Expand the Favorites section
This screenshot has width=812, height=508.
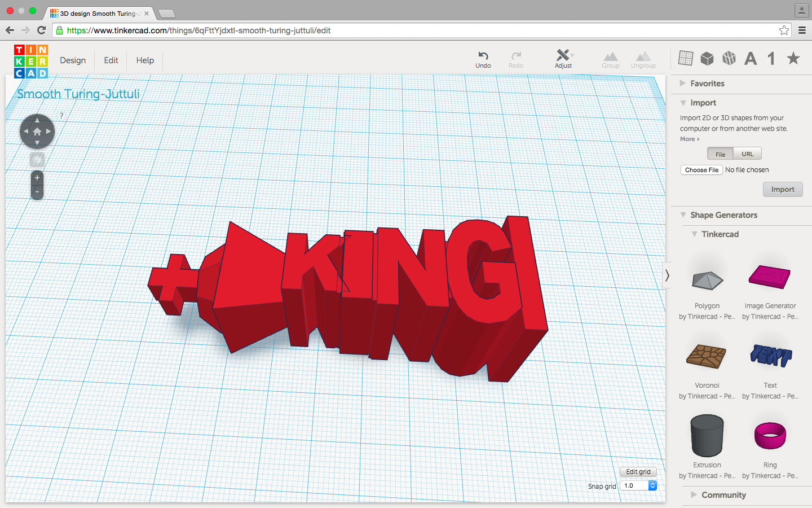(x=702, y=84)
